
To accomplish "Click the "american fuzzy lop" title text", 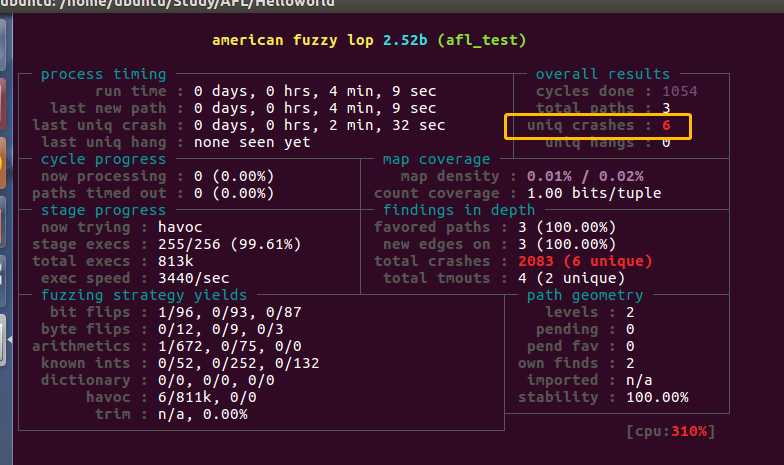I will coord(292,40).
